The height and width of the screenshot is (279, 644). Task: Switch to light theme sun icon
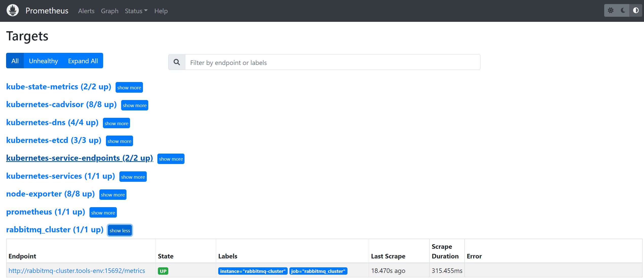[x=611, y=10]
